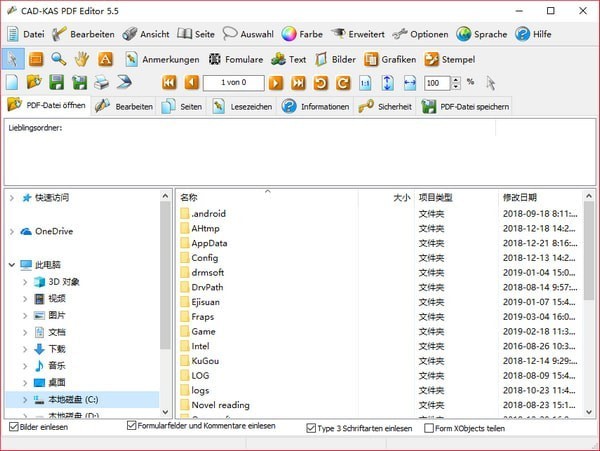Increase zoom with the up stepper
600x451 pixels.
click(456, 80)
